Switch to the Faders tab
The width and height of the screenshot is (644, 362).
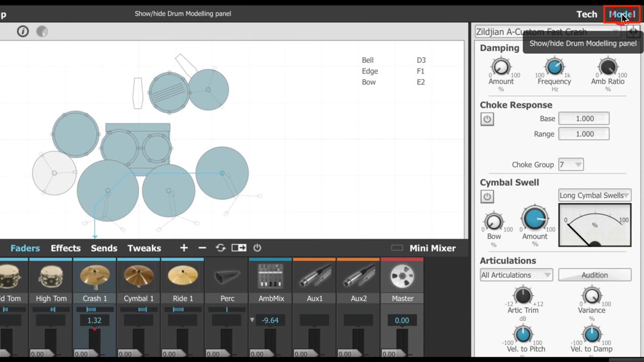pyautogui.click(x=25, y=248)
